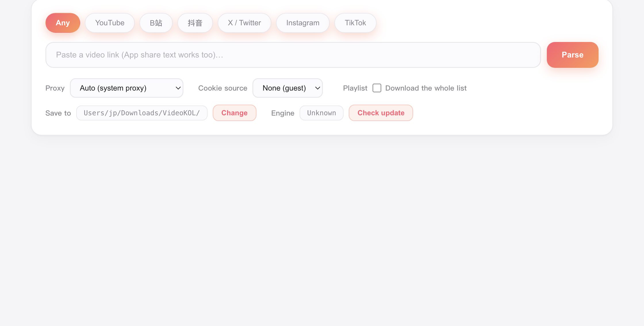
Task: Switch to the Instagram filter
Action: 303,23
